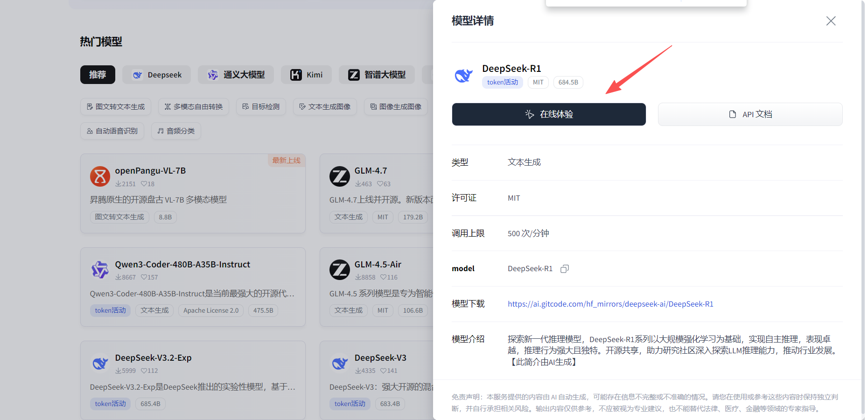Viewport: 868px width, 420px height.
Task: Click the token活动 tag under DeepSeek-R1
Action: (x=503, y=82)
